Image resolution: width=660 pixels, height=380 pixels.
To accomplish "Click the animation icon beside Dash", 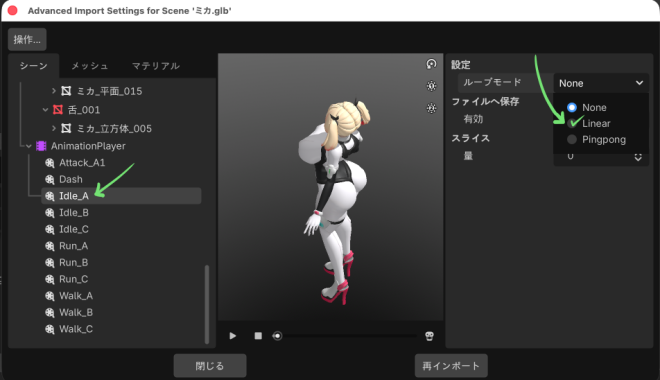I will click(x=50, y=180).
